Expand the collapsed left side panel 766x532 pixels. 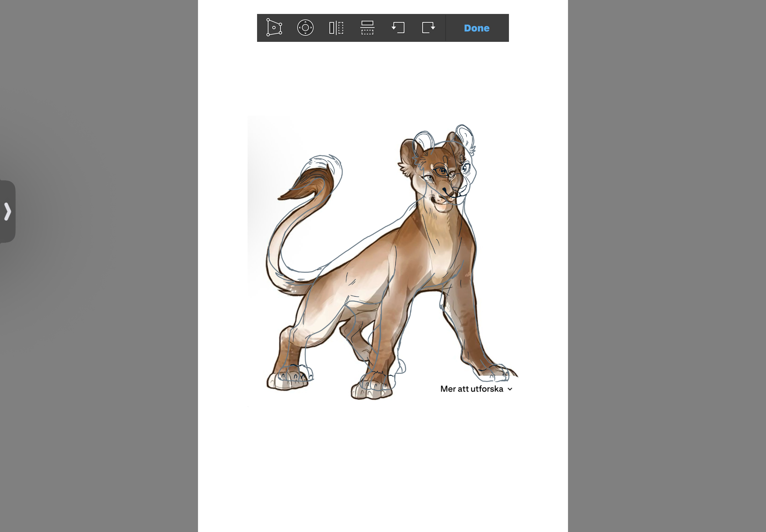click(7, 211)
